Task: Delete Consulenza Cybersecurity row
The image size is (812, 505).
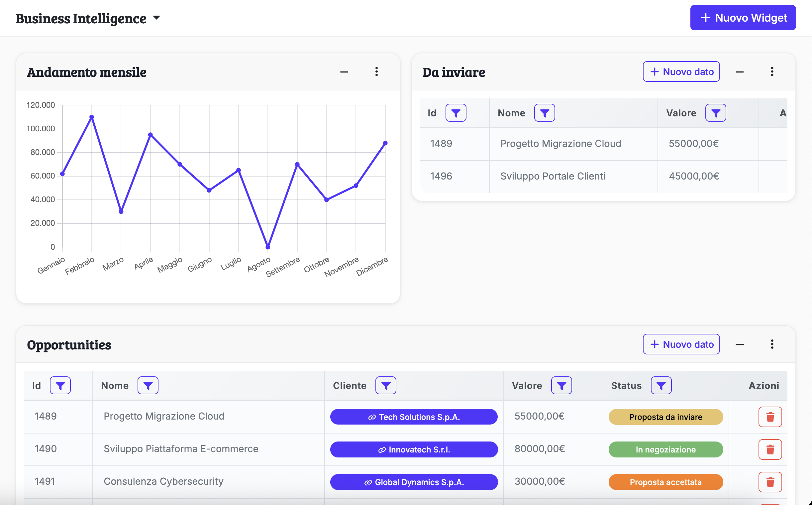Action: click(x=770, y=482)
